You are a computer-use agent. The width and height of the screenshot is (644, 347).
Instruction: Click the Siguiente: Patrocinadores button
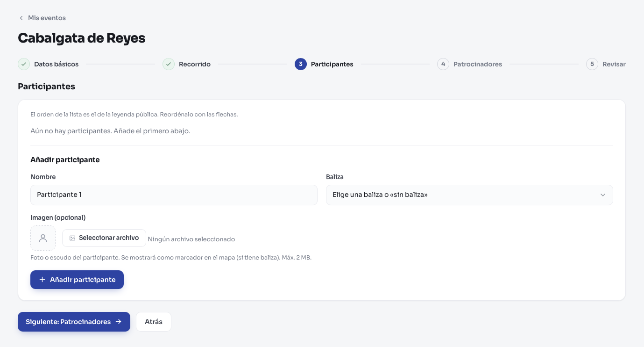click(x=74, y=322)
